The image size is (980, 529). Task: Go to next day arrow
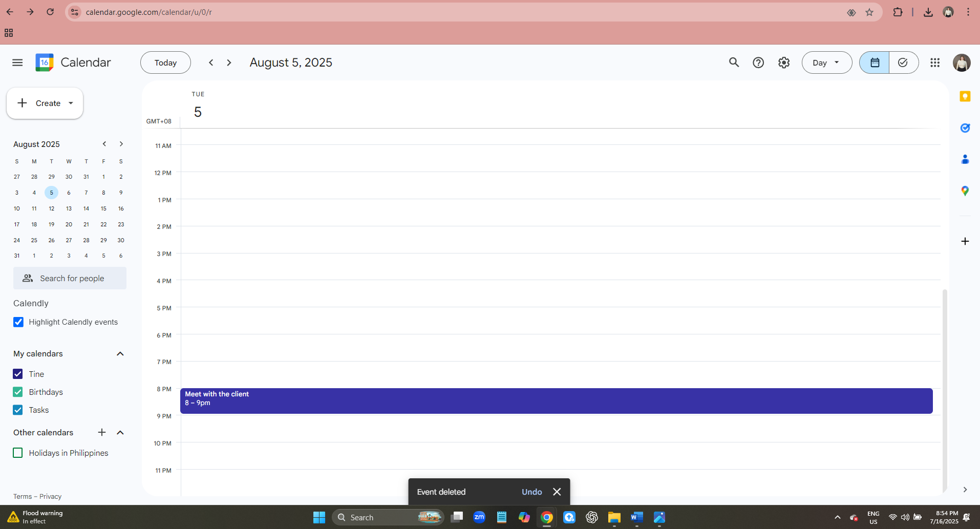(229, 62)
